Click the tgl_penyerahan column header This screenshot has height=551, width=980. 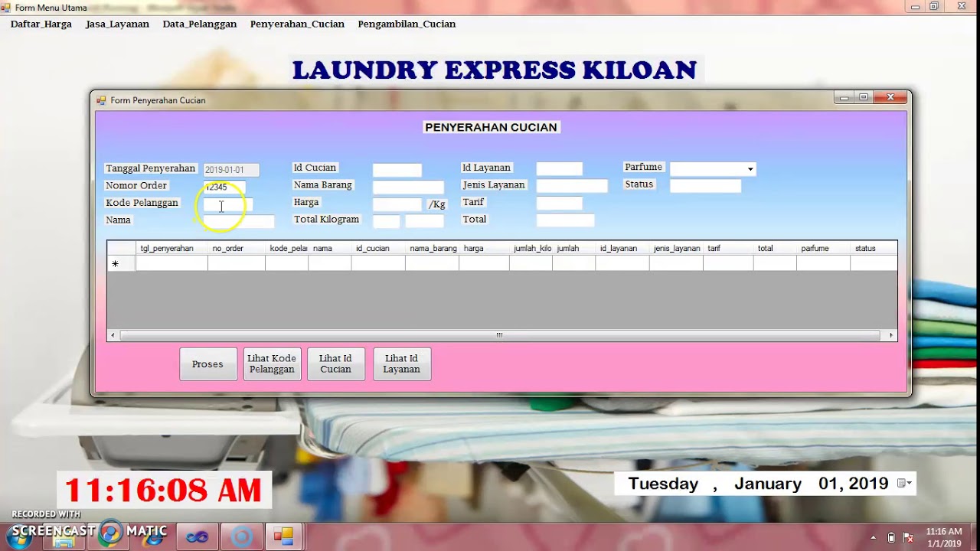(x=171, y=248)
